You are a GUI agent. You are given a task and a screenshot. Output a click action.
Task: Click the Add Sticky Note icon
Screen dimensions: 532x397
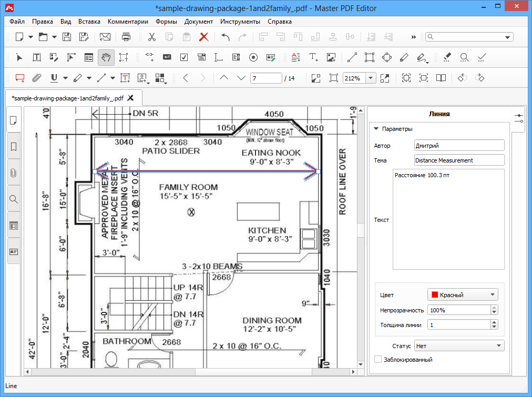pos(20,78)
